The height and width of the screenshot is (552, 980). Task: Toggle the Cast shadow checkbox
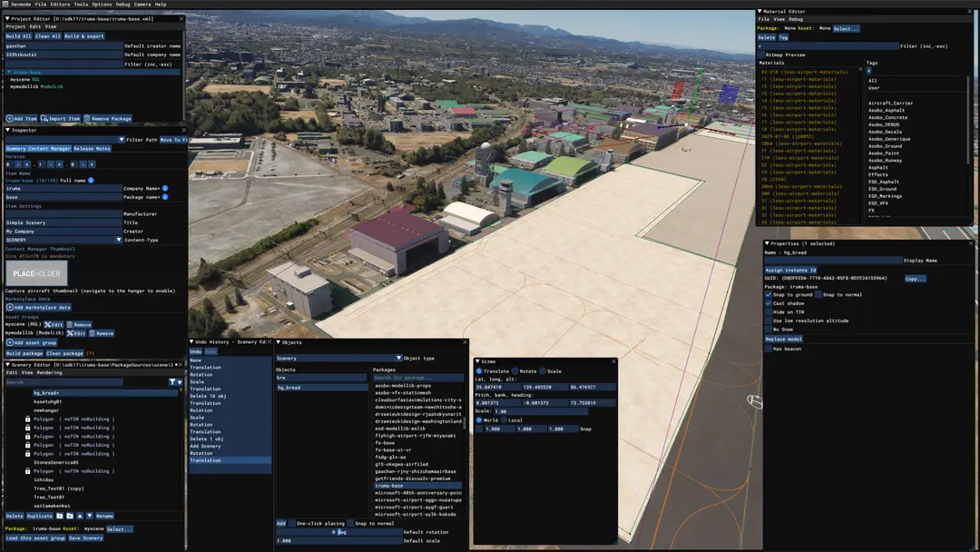point(769,303)
